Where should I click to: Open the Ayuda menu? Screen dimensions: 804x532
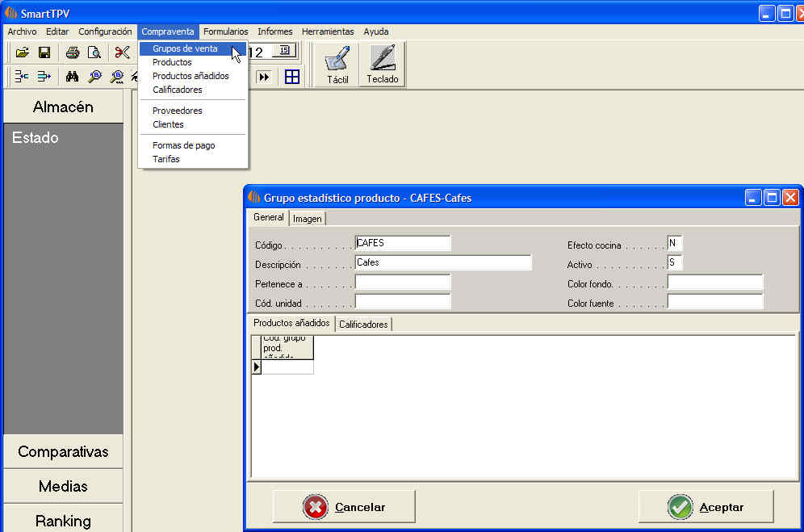coord(376,31)
